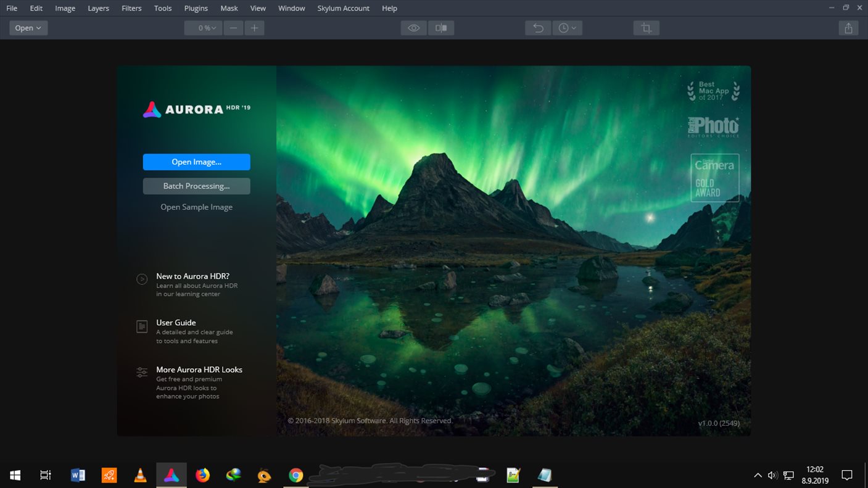Open the zoom percentage dropdown
This screenshot has height=488, width=868.
[x=203, y=28]
